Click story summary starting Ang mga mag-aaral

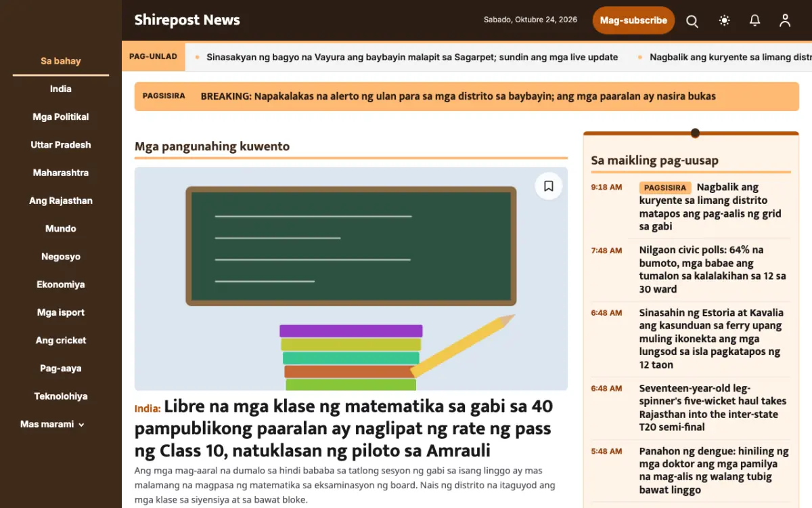(x=345, y=485)
